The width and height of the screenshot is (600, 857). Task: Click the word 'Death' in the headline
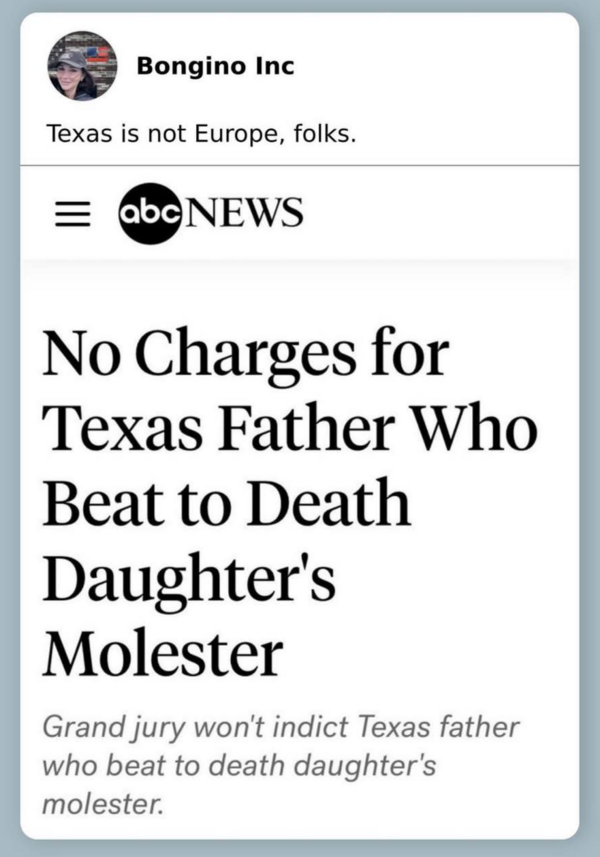330,502
